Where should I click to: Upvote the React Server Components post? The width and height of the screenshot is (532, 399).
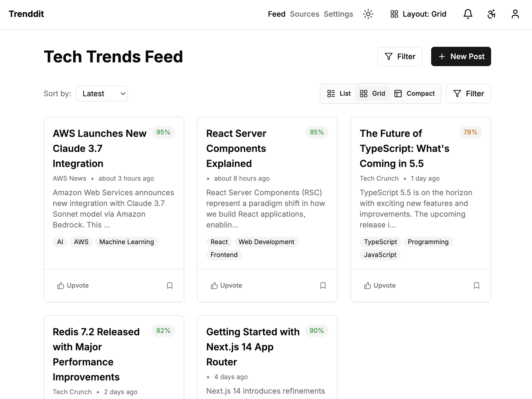226,286
